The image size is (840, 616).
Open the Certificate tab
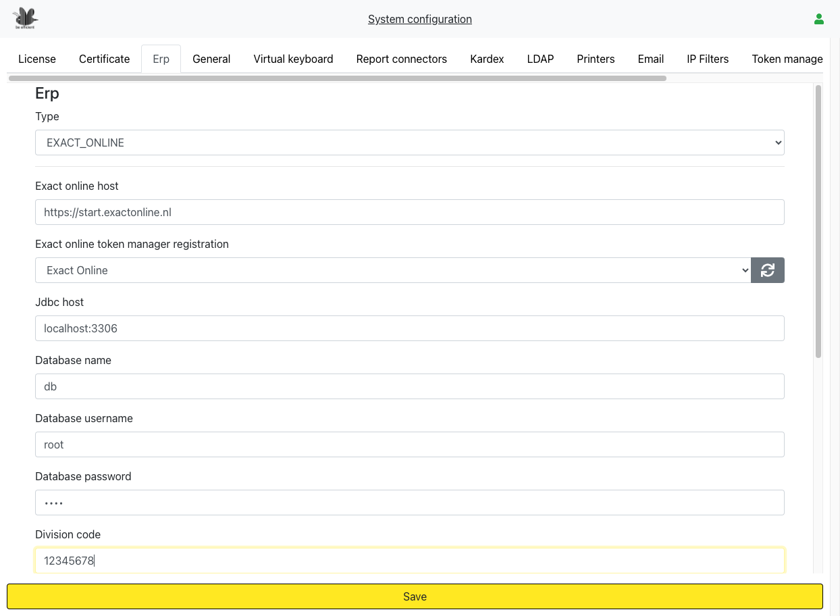[x=104, y=59]
